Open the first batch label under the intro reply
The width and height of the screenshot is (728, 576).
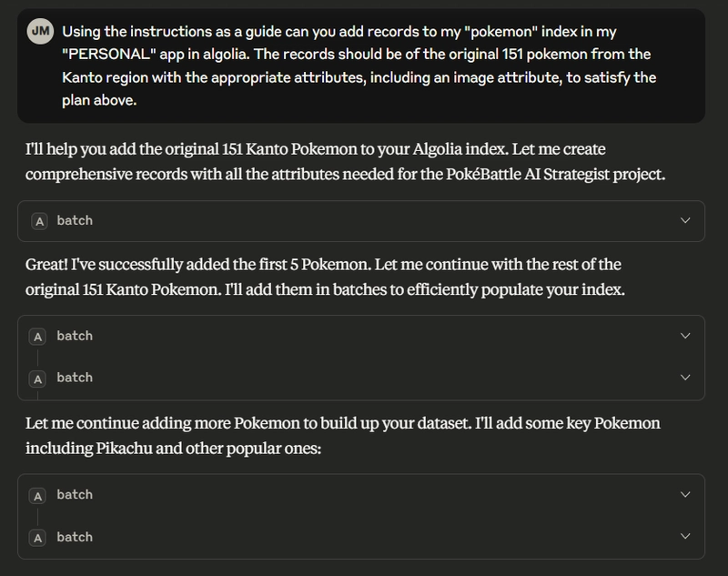tap(75, 220)
